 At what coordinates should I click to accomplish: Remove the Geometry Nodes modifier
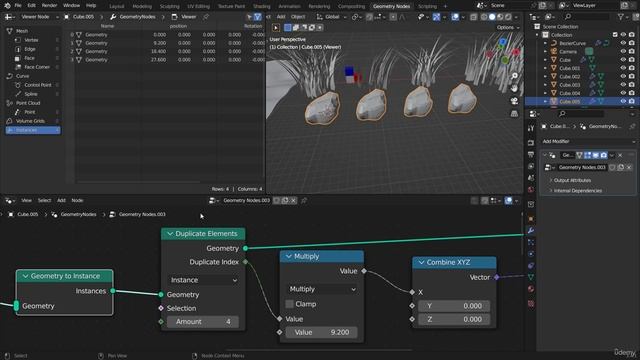click(620, 155)
